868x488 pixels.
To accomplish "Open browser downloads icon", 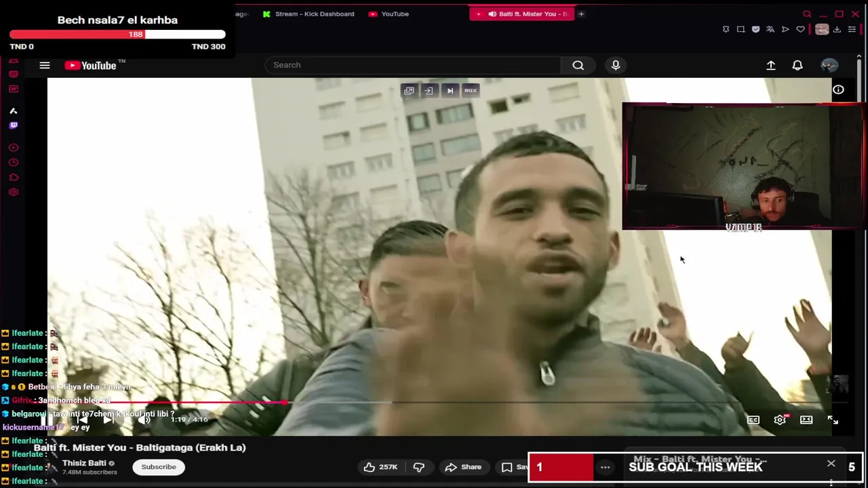I will (837, 29).
